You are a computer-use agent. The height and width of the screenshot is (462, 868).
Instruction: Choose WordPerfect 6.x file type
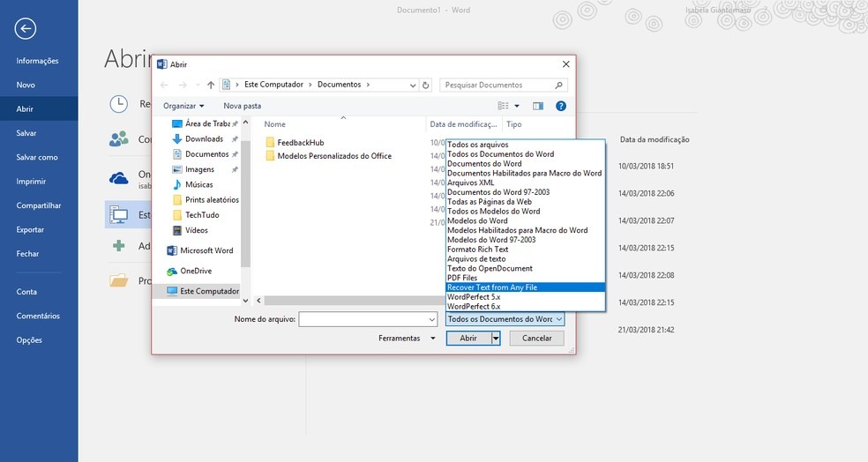pyautogui.click(x=526, y=306)
